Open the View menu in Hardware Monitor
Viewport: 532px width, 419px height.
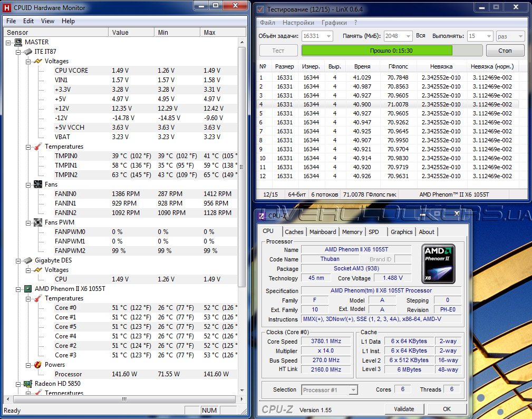(x=47, y=21)
